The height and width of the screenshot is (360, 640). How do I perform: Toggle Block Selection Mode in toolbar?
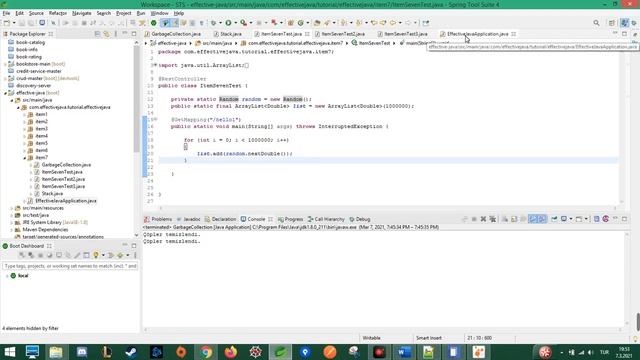click(x=192, y=23)
